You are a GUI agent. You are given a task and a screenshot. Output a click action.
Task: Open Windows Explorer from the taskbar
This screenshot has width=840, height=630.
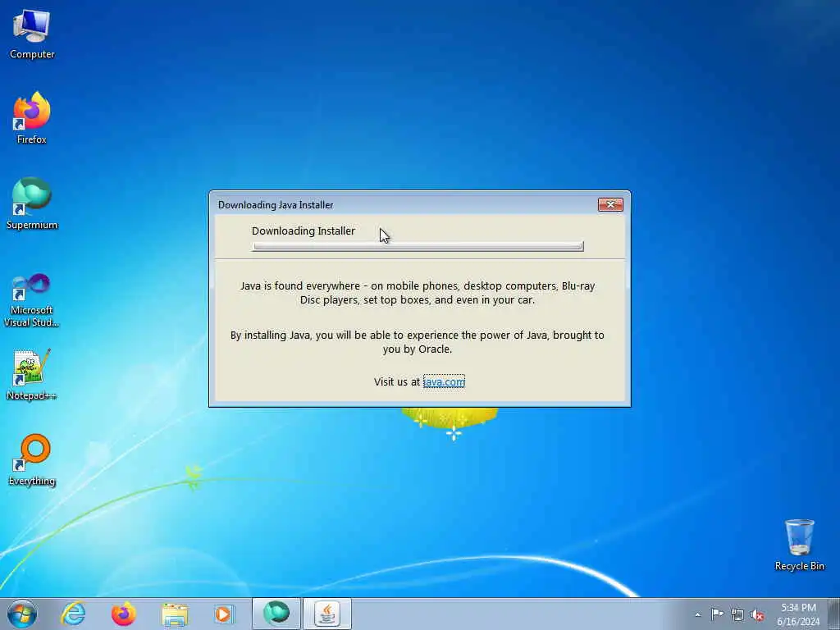(175, 614)
